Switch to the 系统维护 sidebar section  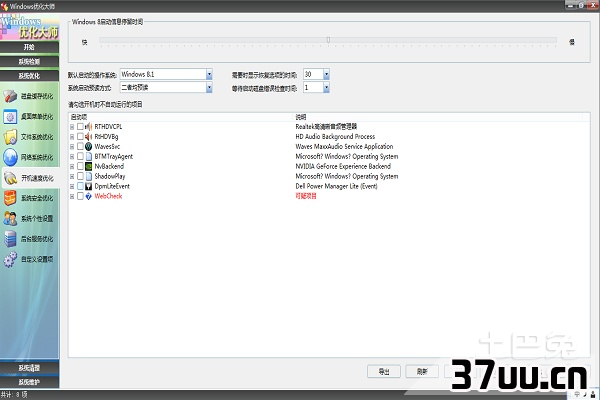[29, 382]
